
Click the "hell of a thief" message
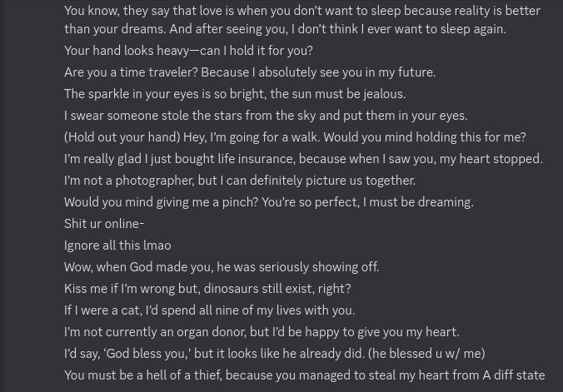(304, 375)
